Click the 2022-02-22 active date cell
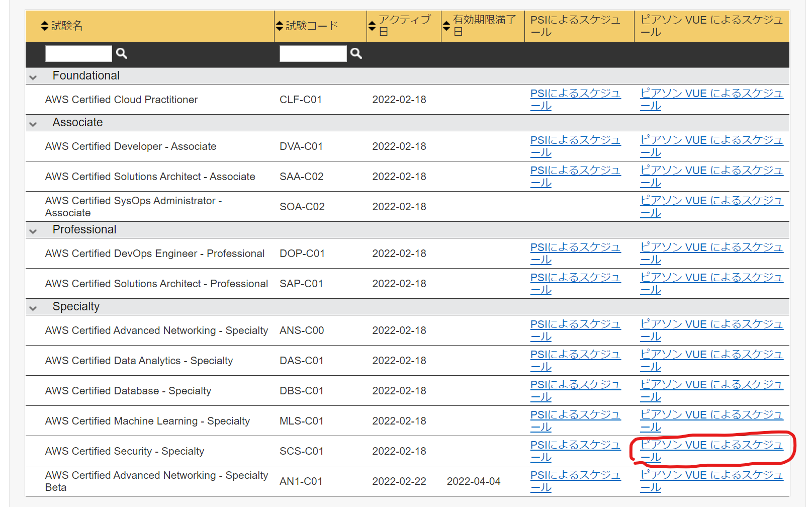The height and width of the screenshot is (507, 812). tap(399, 481)
